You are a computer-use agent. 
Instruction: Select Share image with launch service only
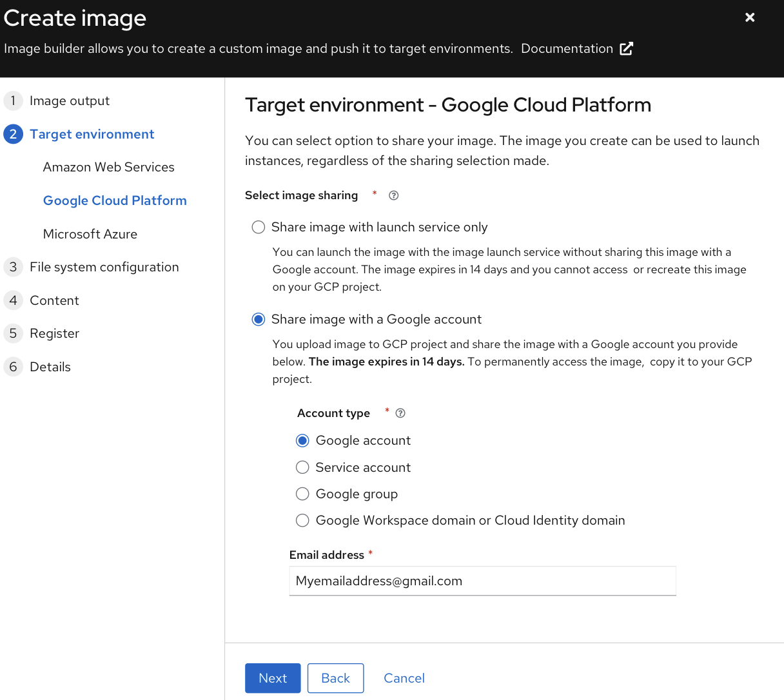coord(259,227)
